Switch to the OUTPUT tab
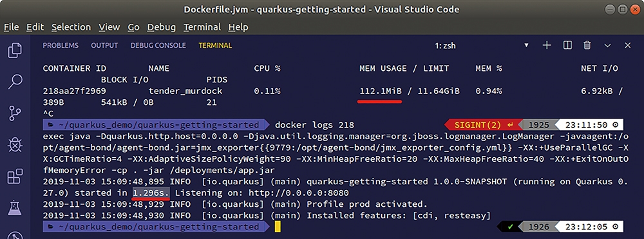The height and width of the screenshot is (239, 644). coord(104,46)
